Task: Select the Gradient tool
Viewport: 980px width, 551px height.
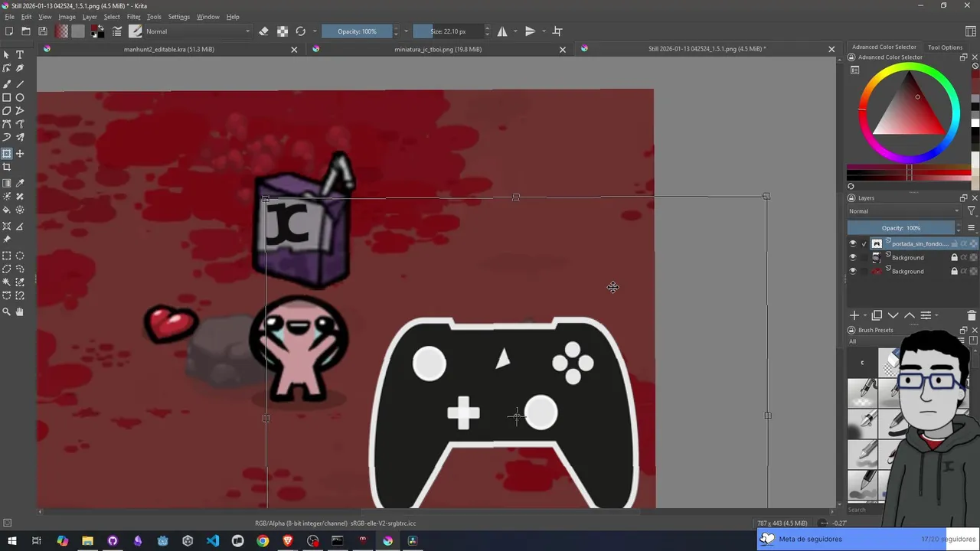Action: [x=7, y=184]
